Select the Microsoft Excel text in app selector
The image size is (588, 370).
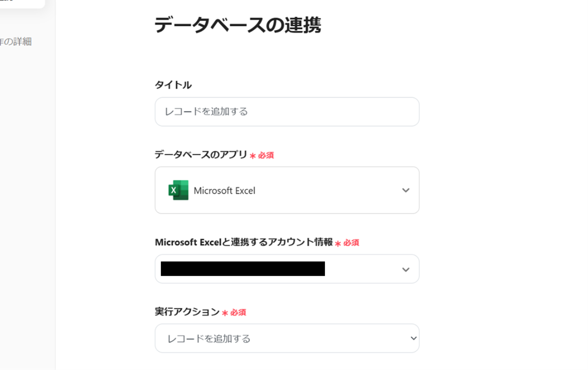[224, 191]
